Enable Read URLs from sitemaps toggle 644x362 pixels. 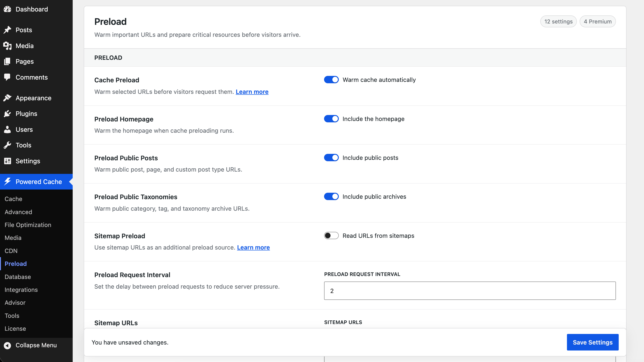pos(331,236)
